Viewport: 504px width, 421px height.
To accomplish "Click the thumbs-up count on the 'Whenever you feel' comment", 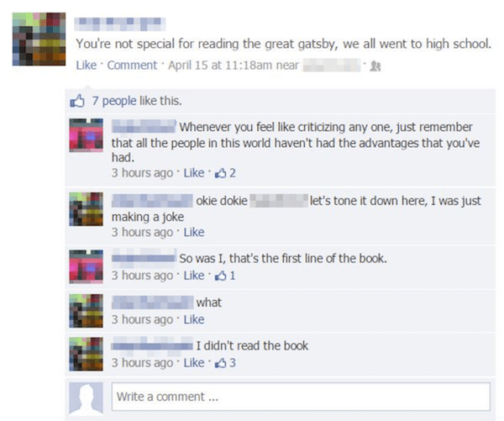I will click(225, 173).
